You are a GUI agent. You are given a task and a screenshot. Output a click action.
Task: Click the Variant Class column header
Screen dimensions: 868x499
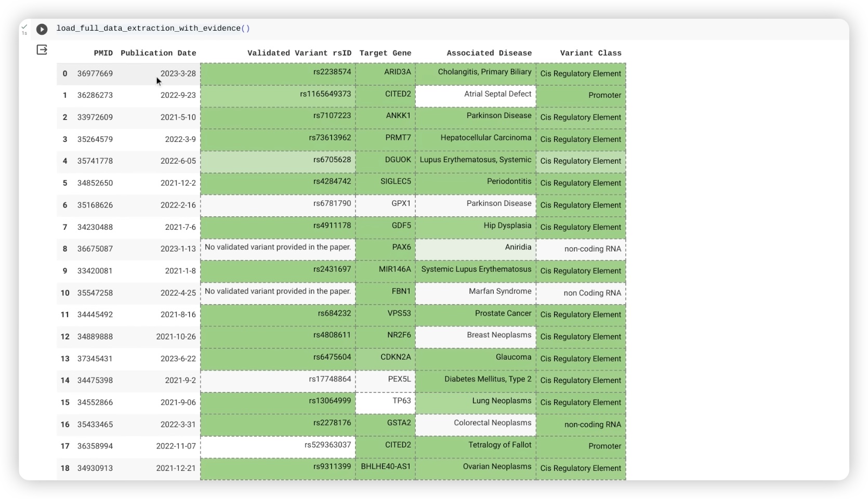tap(590, 53)
